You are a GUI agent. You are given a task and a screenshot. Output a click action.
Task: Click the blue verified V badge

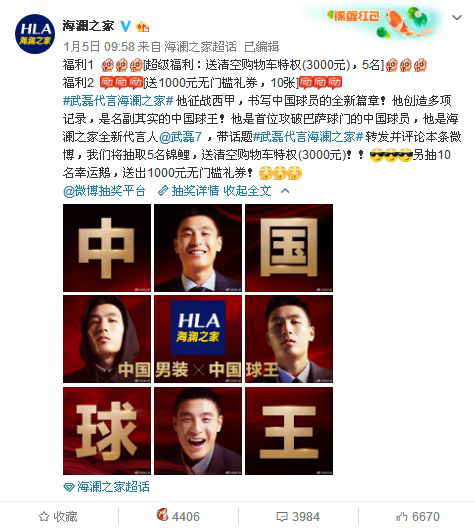[x=126, y=26]
